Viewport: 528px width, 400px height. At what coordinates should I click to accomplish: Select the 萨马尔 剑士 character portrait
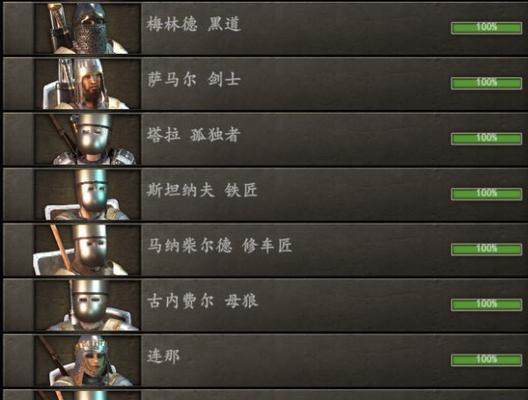[x=88, y=84]
